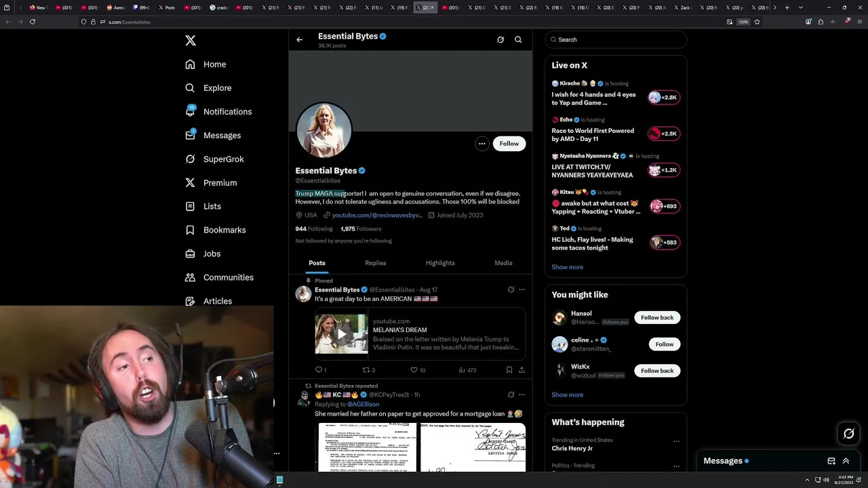Show more Live on X
The image size is (868, 488).
[x=567, y=267]
